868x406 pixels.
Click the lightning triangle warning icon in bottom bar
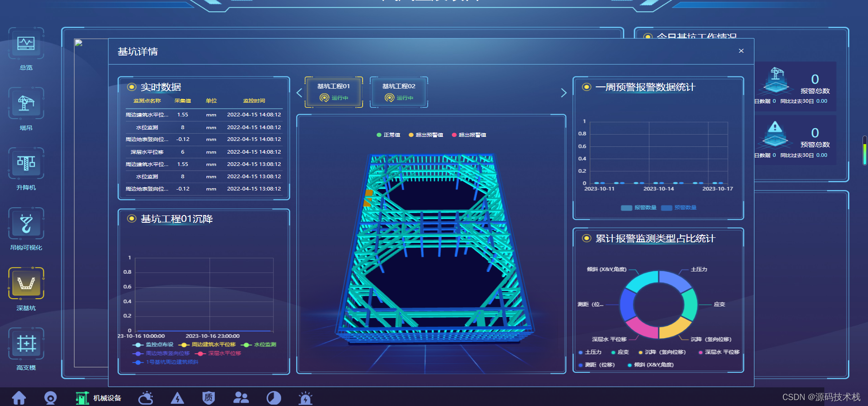(x=177, y=399)
